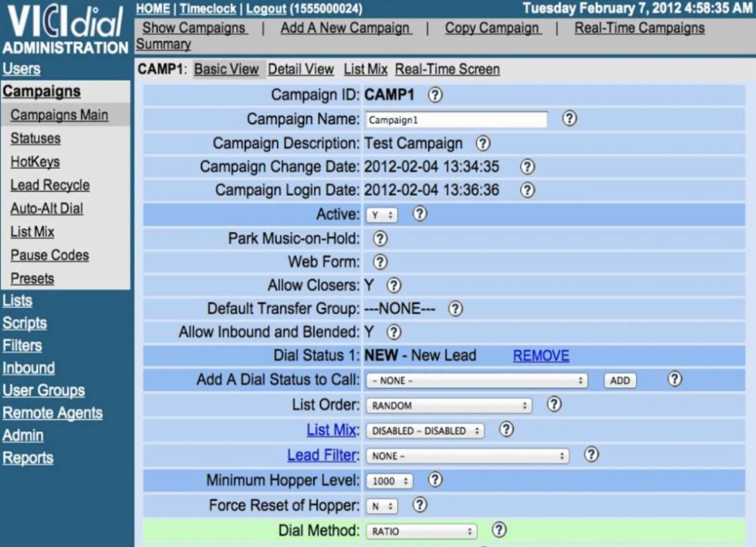
Task: Open help for Web Form setting
Action: click(x=380, y=262)
